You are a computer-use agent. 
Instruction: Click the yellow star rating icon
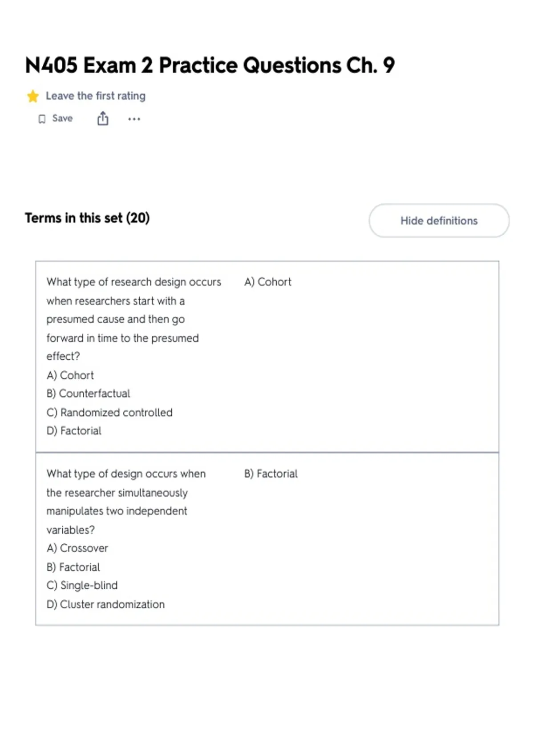coord(32,96)
